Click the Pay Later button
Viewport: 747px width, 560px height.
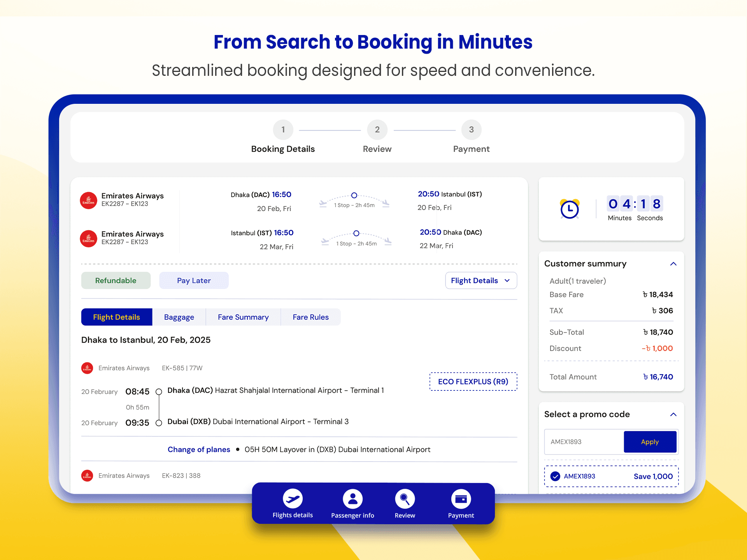[194, 280]
